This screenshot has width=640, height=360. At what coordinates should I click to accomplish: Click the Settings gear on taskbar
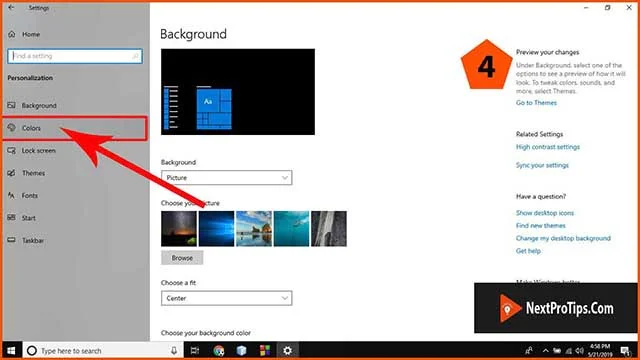287,351
